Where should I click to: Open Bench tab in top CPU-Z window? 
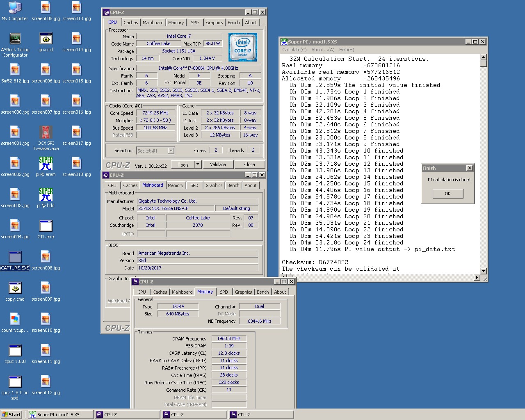(234, 23)
